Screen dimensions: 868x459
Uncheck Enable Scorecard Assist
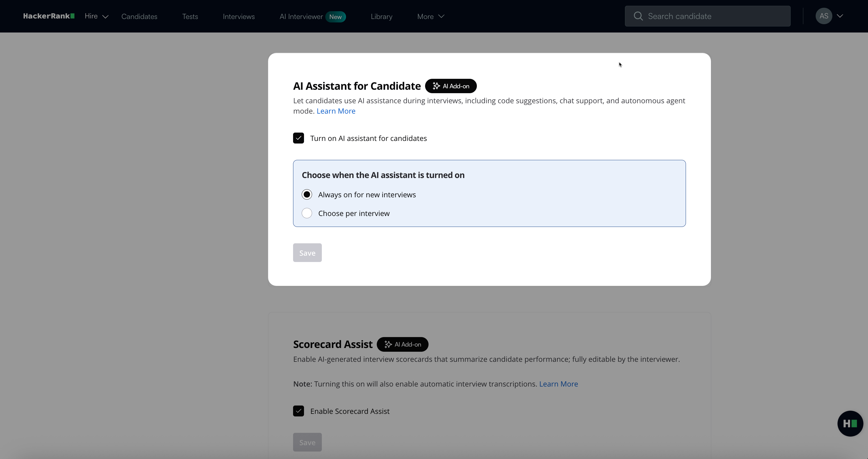pyautogui.click(x=299, y=411)
